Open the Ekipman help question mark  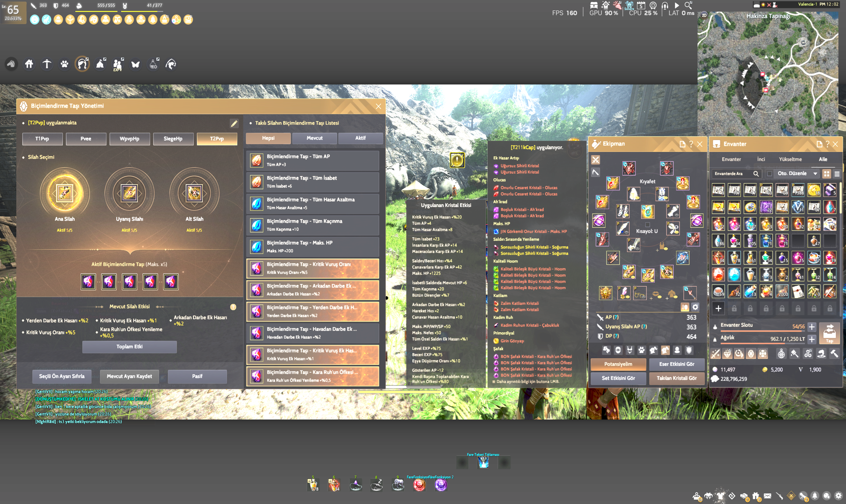[x=691, y=144]
